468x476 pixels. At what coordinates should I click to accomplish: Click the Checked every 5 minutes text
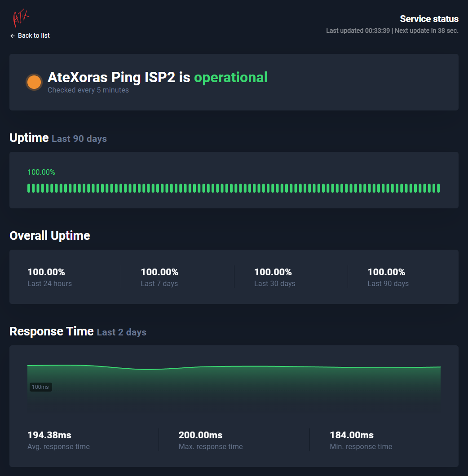tap(88, 90)
